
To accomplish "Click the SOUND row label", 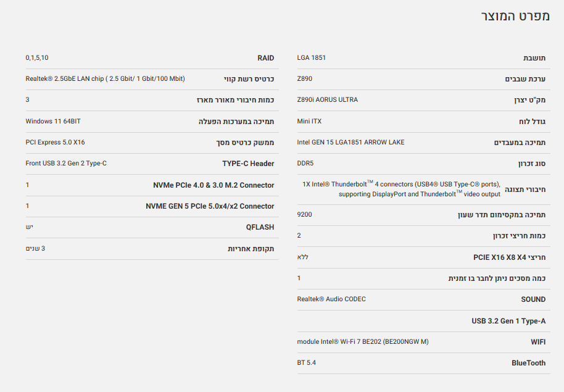I will coord(533,299).
